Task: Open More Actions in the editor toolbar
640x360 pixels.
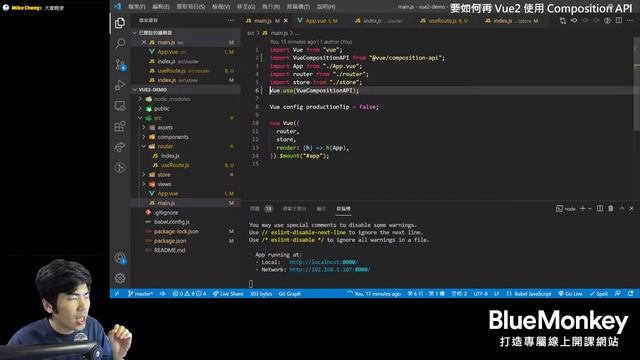Action: [x=630, y=20]
